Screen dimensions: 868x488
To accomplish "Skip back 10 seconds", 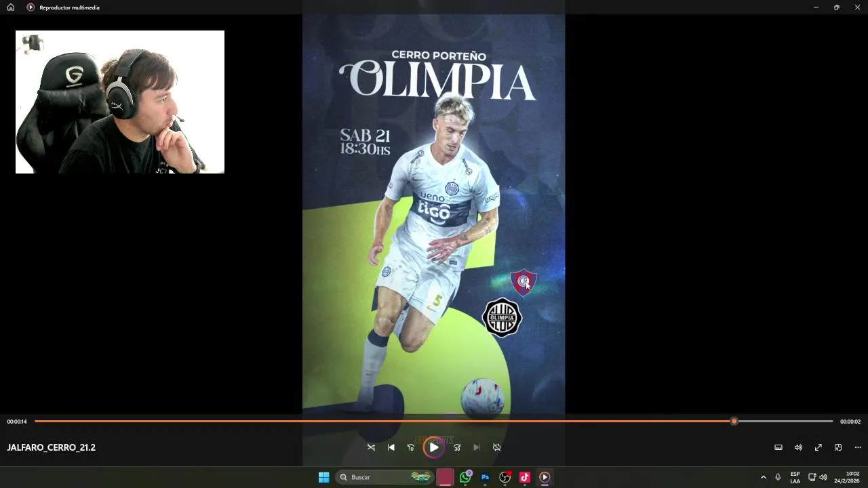I will tap(411, 447).
